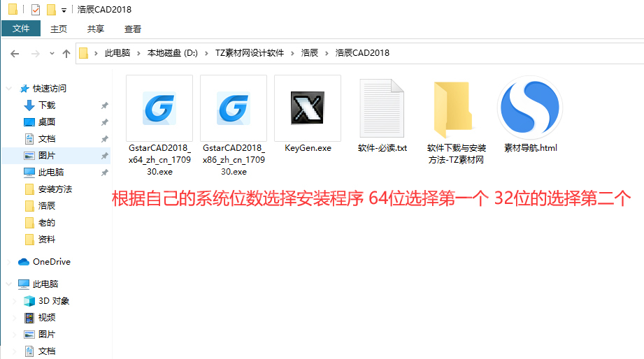Click 浩辰 breadcrumb in address bar
Viewport: 644px width, 359px height.
pyautogui.click(x=310, y=53)
